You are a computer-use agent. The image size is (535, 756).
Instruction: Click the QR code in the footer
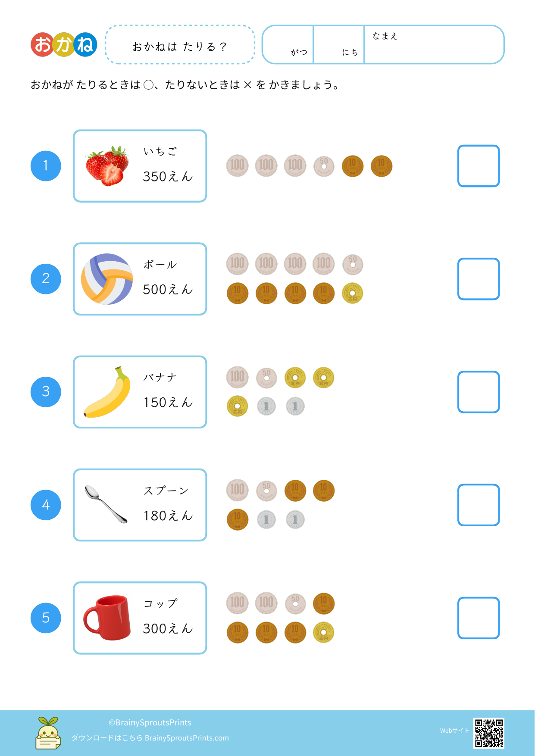click(x=488, y=733)
